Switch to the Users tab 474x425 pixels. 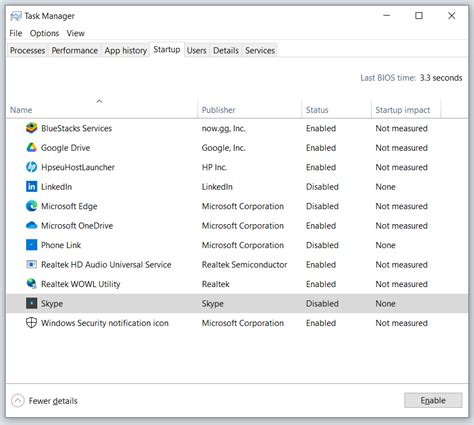click(x=196, y=50)
